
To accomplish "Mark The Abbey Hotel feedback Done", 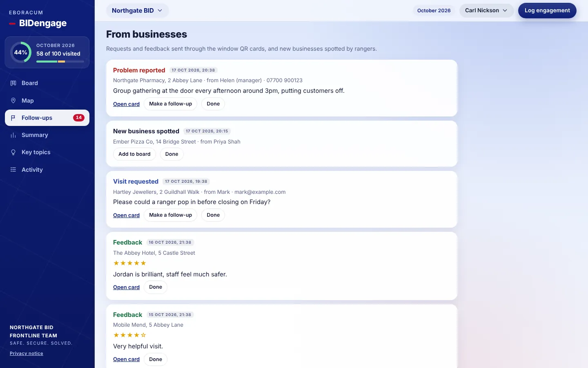I will pos(156,287).
